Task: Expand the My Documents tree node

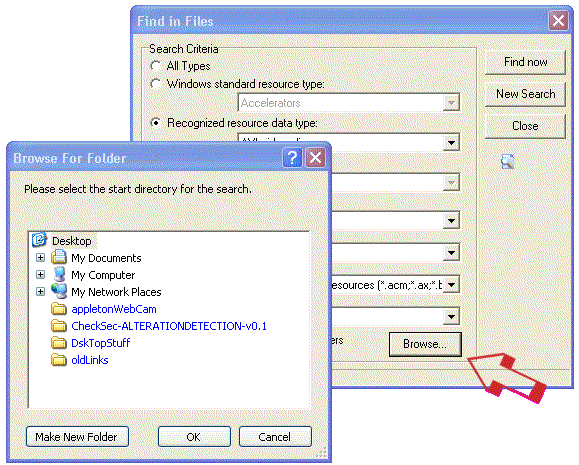Action: pyautogui.click(x=41, y=257)
